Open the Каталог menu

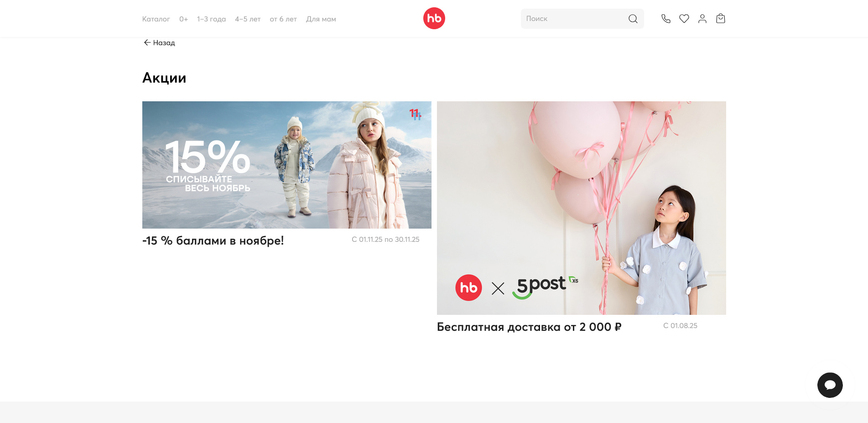(156, 19)
